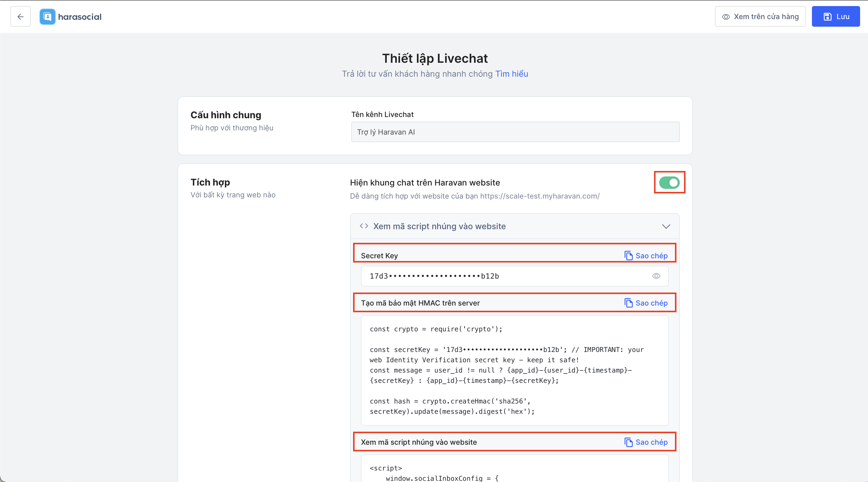
Task: Click inside the HMAC code block
Action: pos(514,370)
